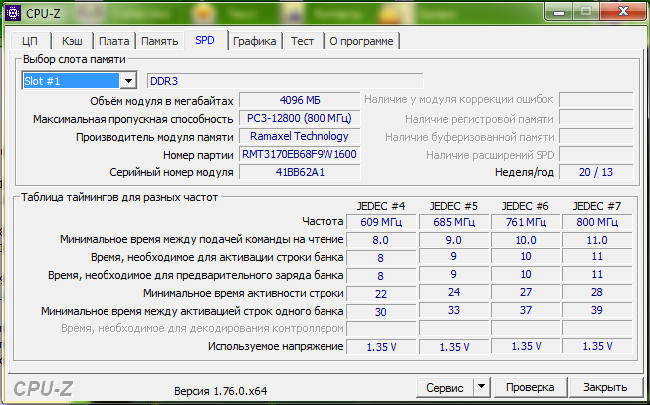Switch to the ЦП tab
Image resolution: width=650 pixels, height=405 pixels.
(29, 41)
